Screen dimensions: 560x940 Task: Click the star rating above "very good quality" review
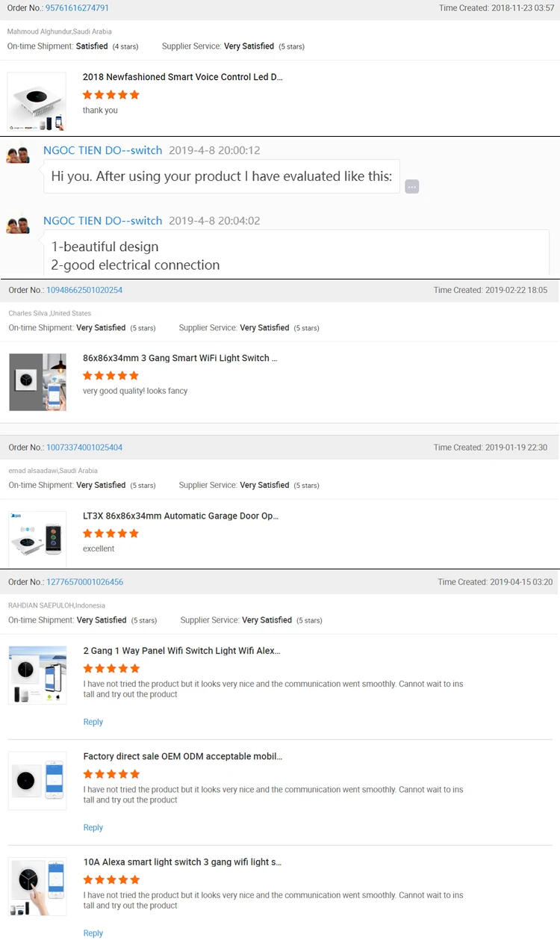111,376
